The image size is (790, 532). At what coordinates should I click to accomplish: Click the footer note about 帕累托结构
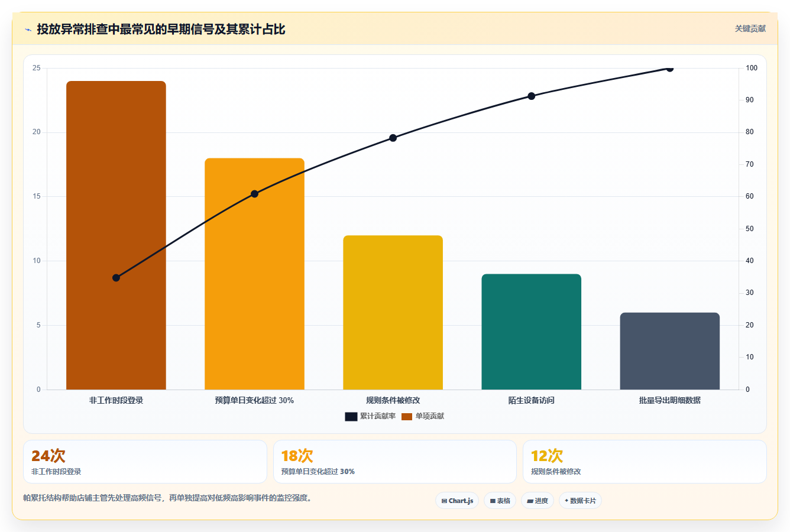[x=167, y=498]
